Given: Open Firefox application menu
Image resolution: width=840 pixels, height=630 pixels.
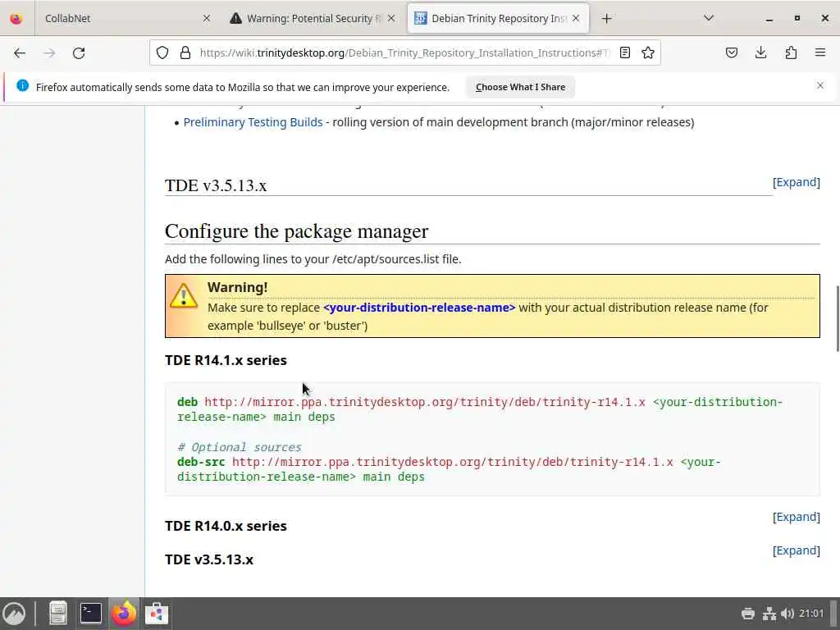Looking at the screenshot, I should (820, 52).
